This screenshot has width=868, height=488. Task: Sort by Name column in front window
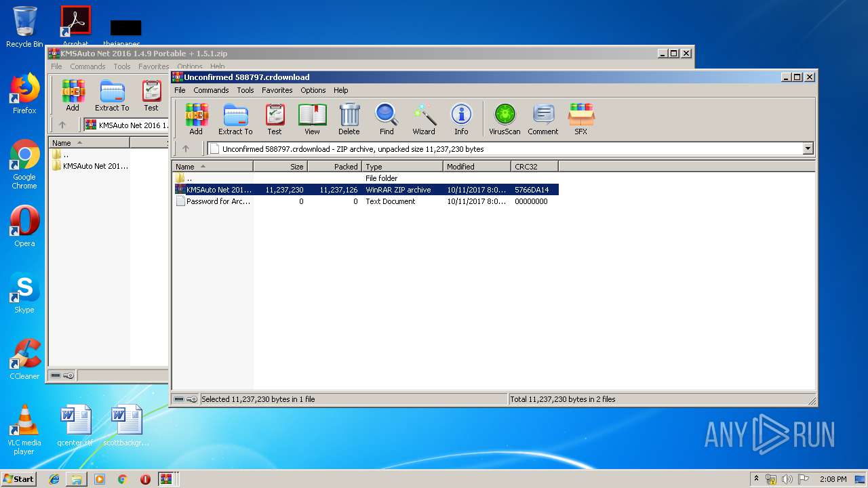pos(213,166)
